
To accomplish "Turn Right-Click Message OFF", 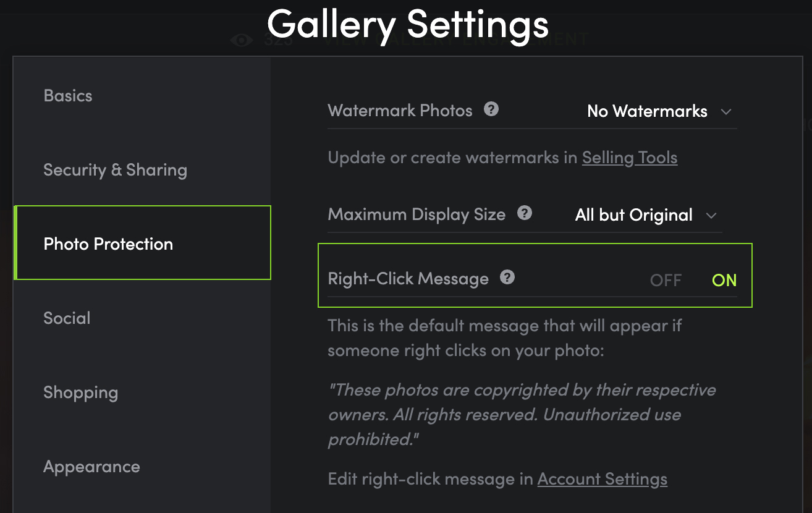I will pos(666,280).
